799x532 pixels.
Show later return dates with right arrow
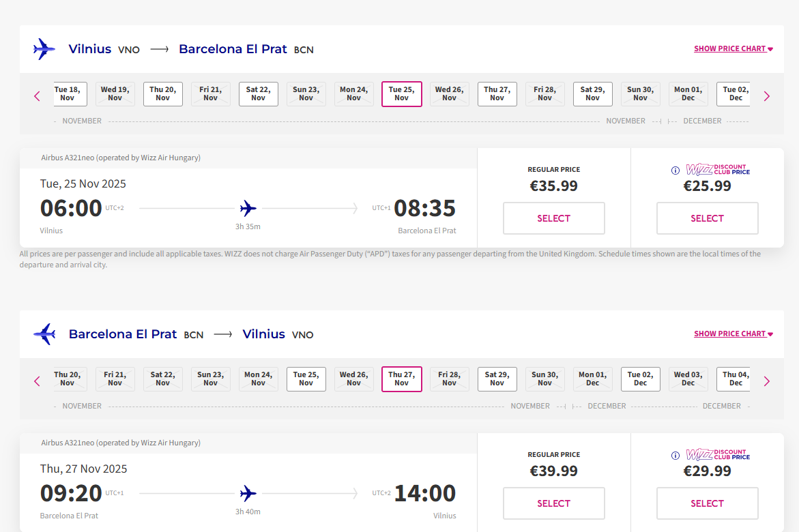(x=766, y=381)
